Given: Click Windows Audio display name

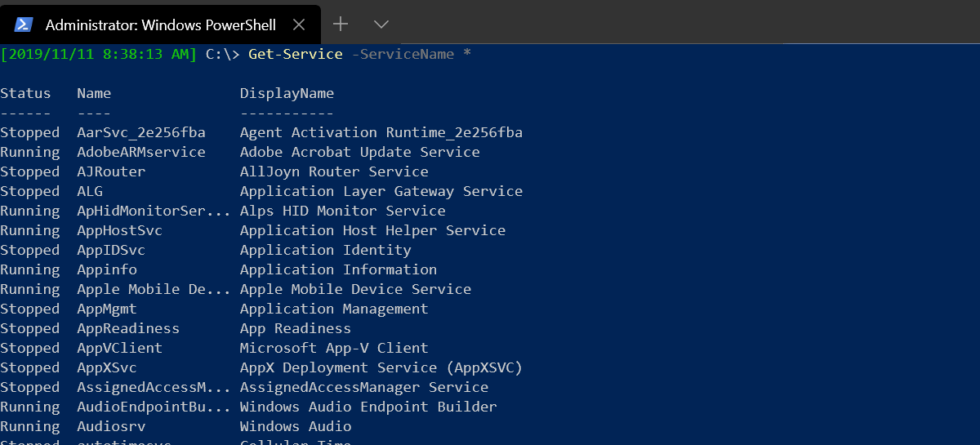Looking at the screenshot, I should pos(296,426).
